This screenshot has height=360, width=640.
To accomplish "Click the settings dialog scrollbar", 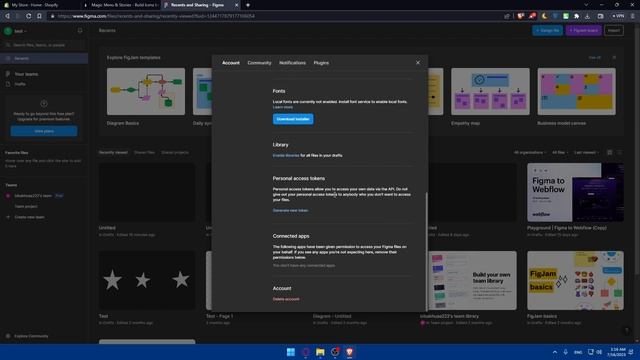I will point(427,251).
